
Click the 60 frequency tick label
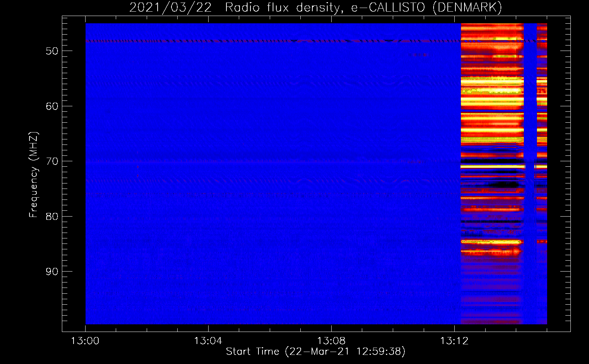(x=52, y=106)
